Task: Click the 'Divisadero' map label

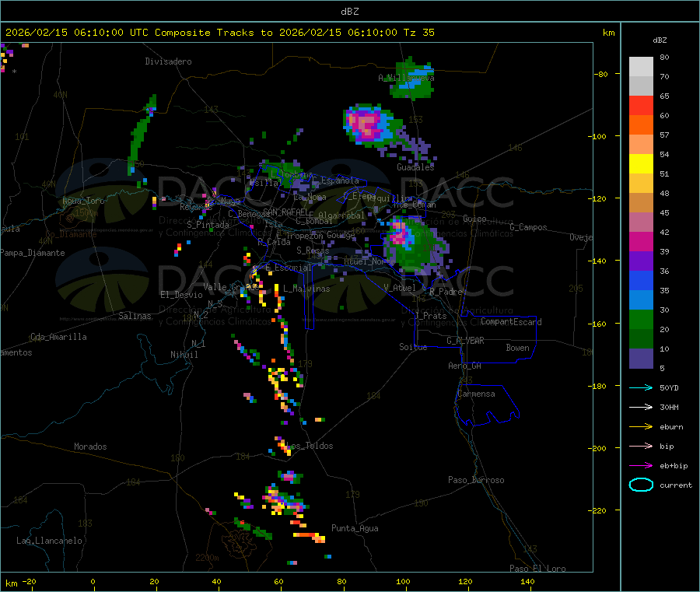Action: pyautogui.click(x=168, y=61)
